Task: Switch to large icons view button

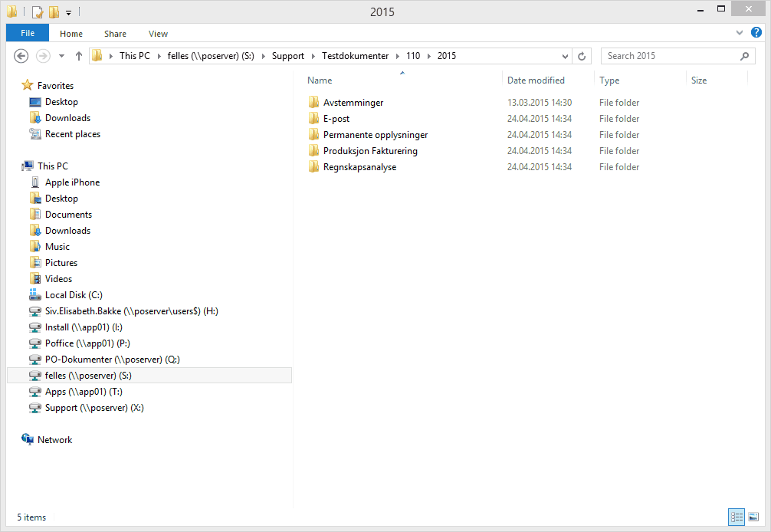Action: tap(753, 517)
